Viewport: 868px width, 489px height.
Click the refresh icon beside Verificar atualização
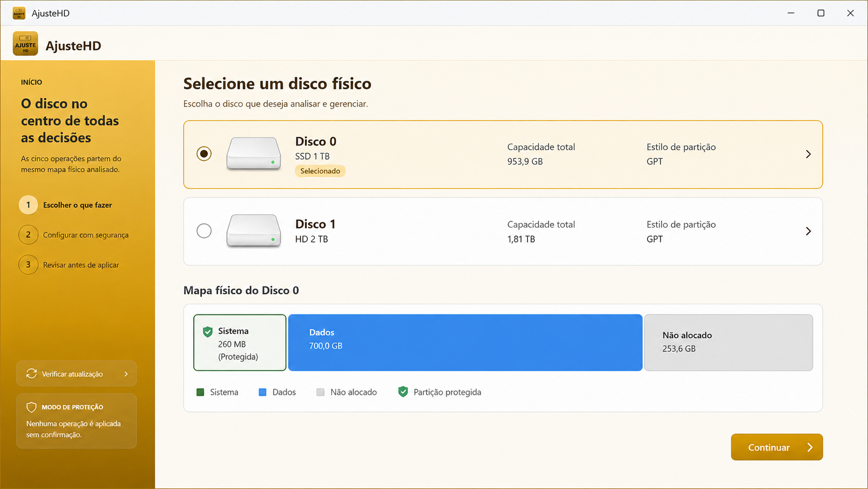click(32, 374)
